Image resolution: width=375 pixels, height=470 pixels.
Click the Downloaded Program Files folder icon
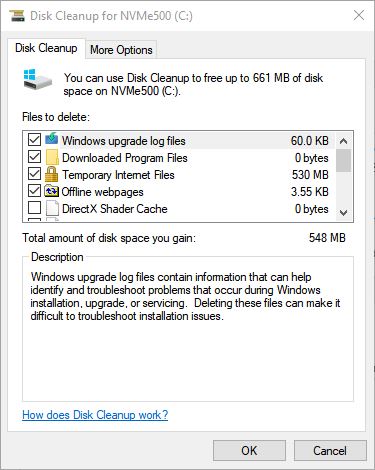[52, 157]
